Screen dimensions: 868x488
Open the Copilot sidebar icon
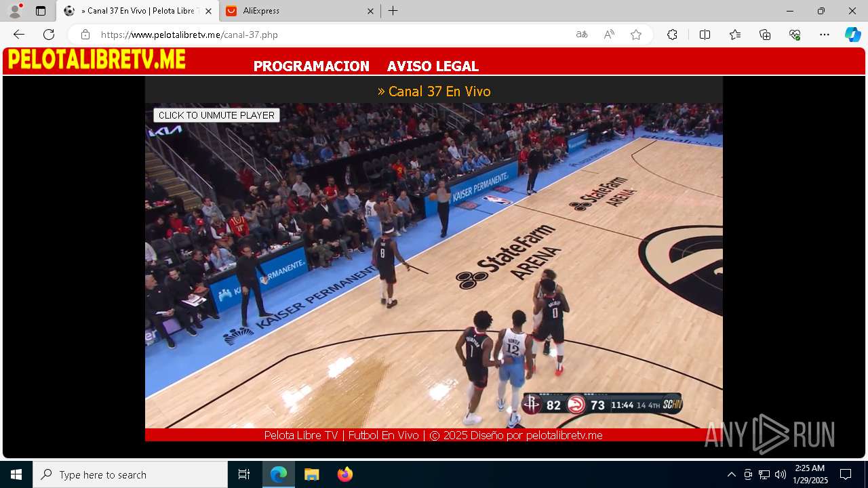tap(852, 35)
